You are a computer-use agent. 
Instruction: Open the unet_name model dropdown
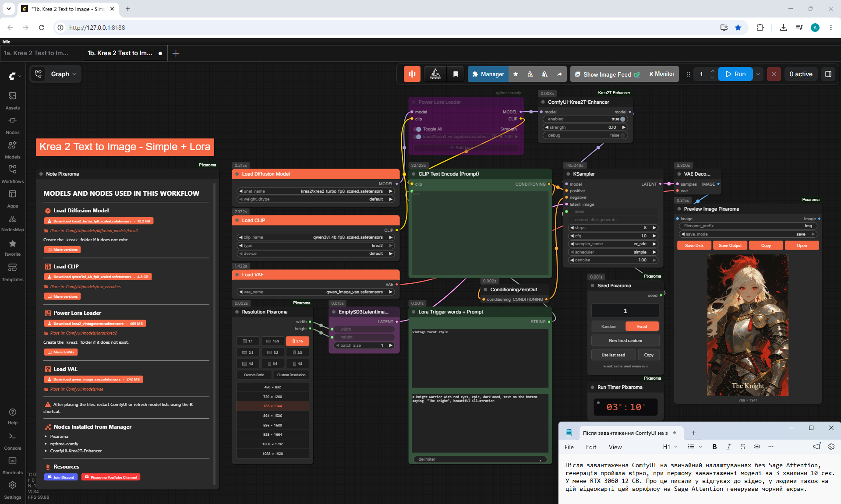click(x=315, y=191)
